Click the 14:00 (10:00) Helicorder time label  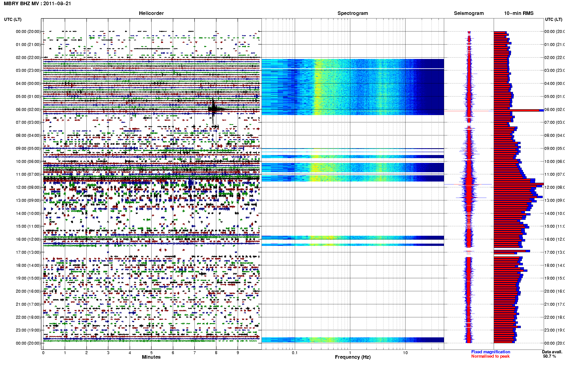28,213
